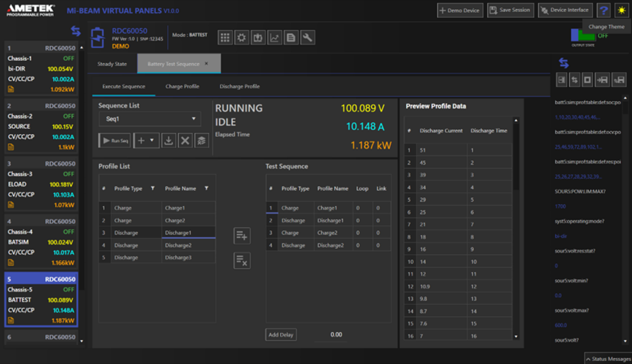Remove profile from Test Sequence icon
Screen dimensions: 632x364
242,260
